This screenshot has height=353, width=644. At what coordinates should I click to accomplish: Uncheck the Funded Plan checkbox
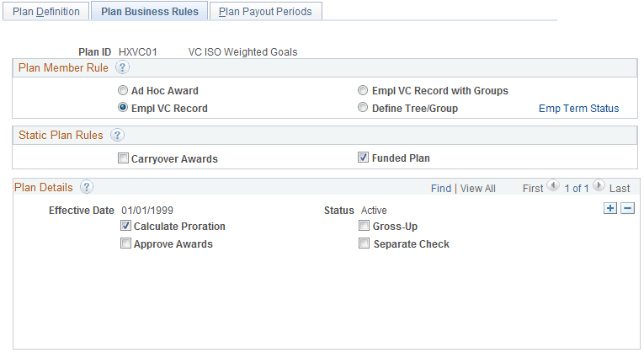(x=364, y=158)
